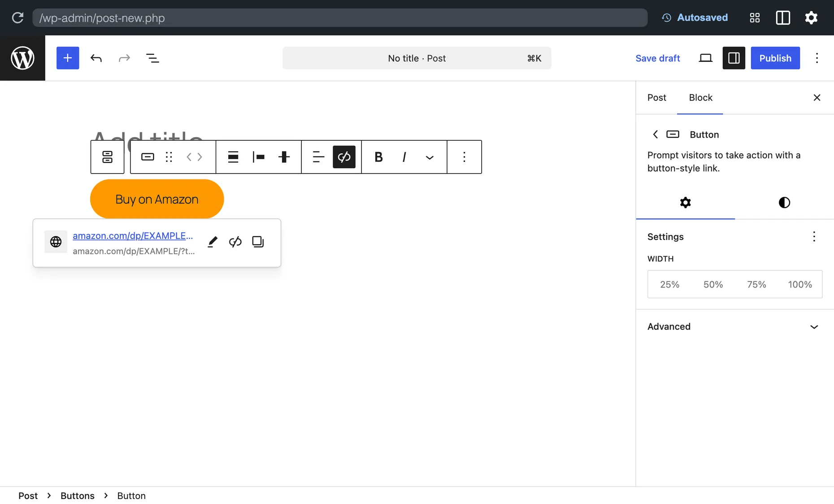Viewport: 834px width, 504px height.
Task: Toggle italic formatting
Action: pos(404,157)
